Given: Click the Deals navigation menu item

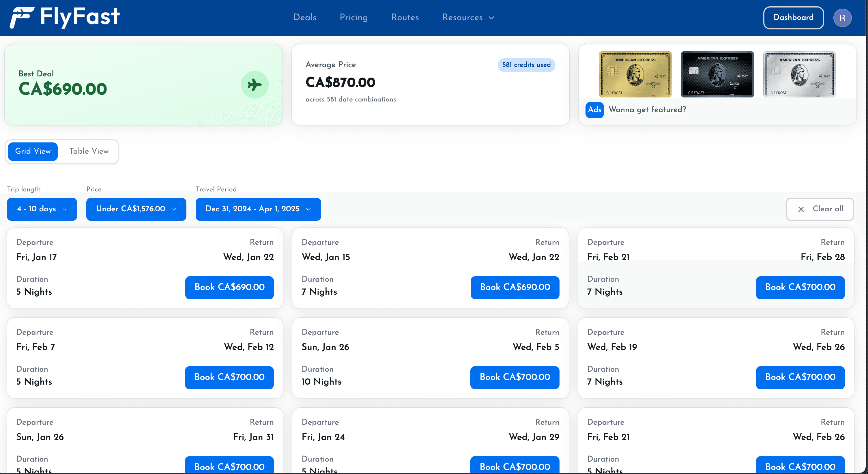Looking at the screenshot, I should click(x=304, y=18).
